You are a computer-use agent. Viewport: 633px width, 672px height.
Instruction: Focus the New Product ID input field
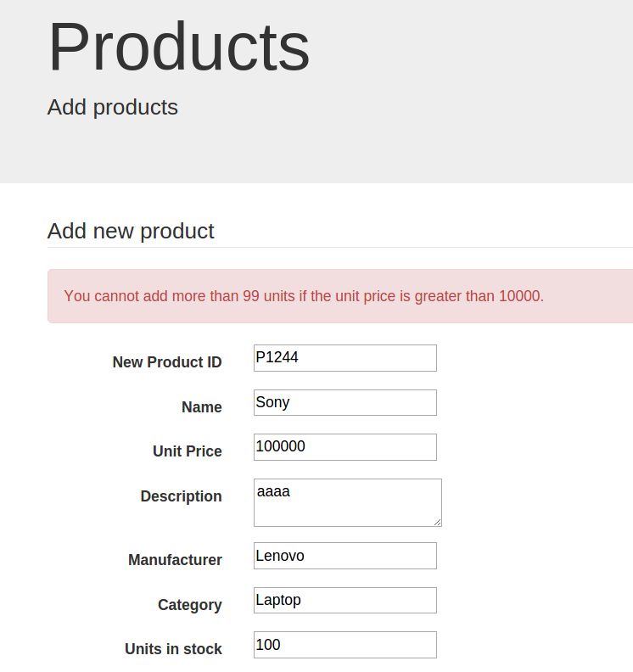(x=345, y=358)
